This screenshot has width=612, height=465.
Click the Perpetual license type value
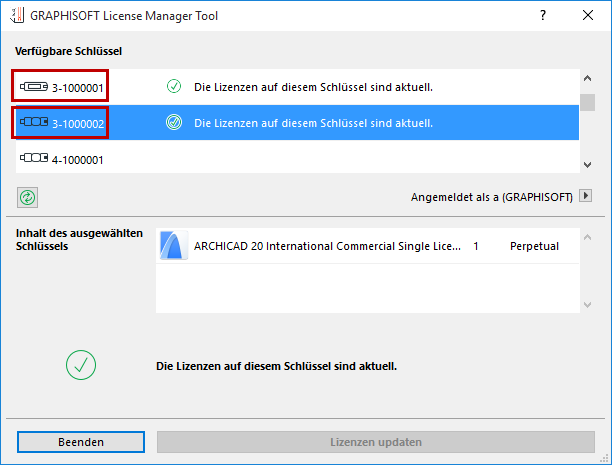[x=534, y=246]
